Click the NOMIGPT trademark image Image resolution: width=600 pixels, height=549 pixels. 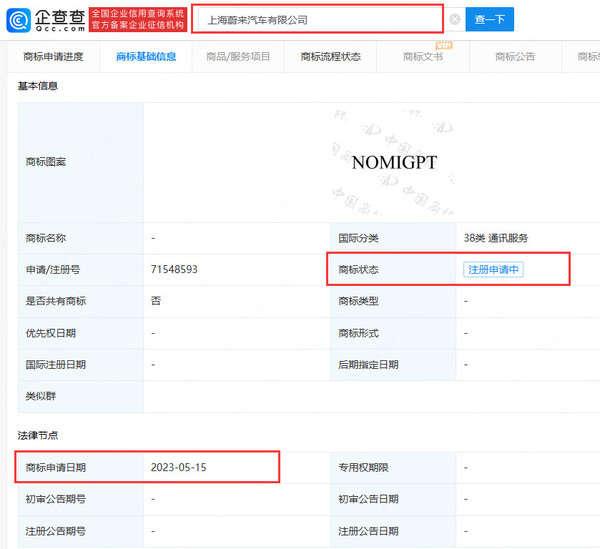tap(394, 163)
